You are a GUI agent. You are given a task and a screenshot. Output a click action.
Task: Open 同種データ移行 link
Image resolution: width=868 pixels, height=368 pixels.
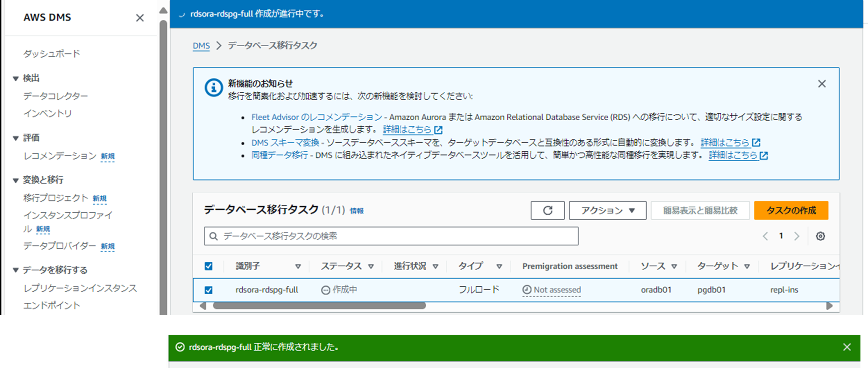[x=279, y=155]
